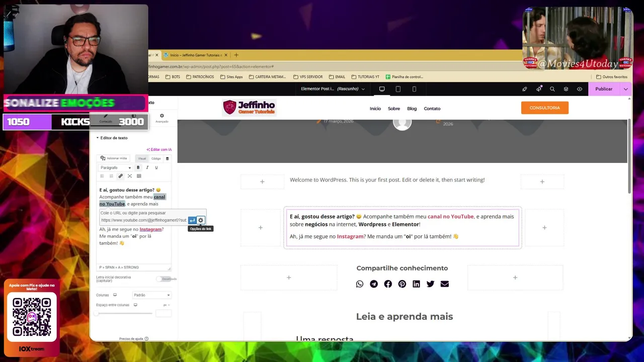
Task: Click the dynamic tags database icon
Action: click(168, 158)
